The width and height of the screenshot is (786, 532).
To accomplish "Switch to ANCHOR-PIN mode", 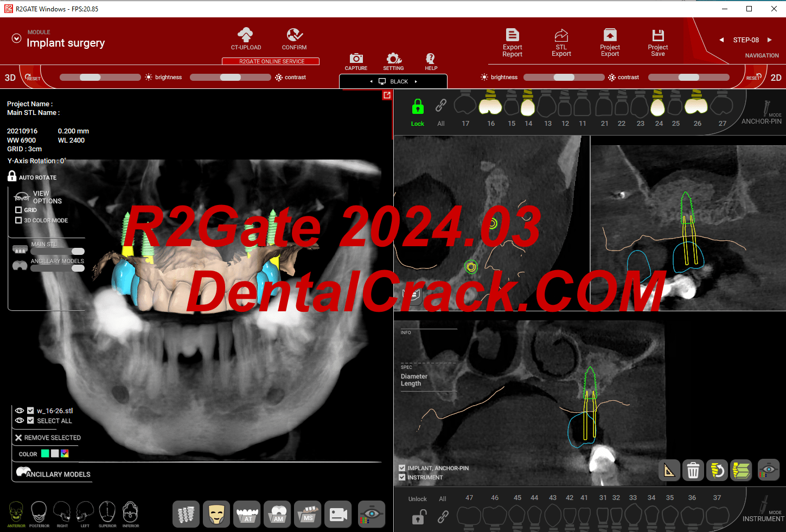I will click(762, 113).
